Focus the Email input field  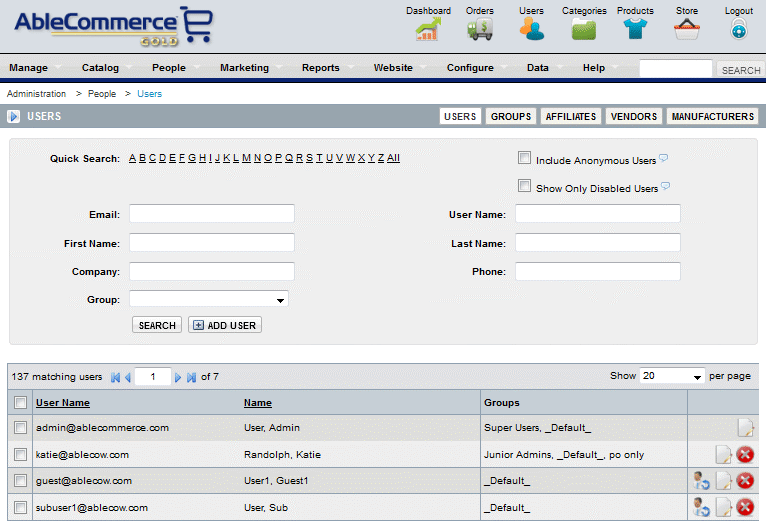(212, 214)
